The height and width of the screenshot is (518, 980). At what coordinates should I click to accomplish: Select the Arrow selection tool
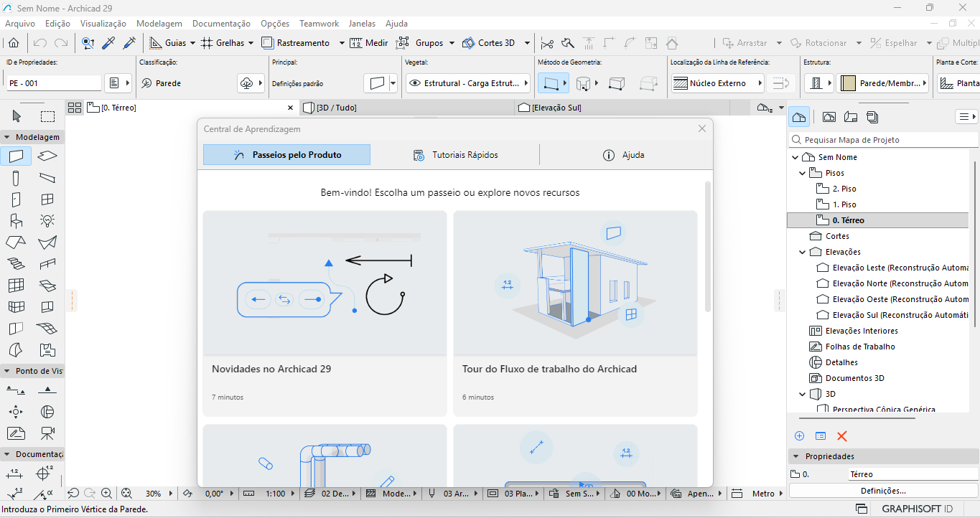[17, 117]
